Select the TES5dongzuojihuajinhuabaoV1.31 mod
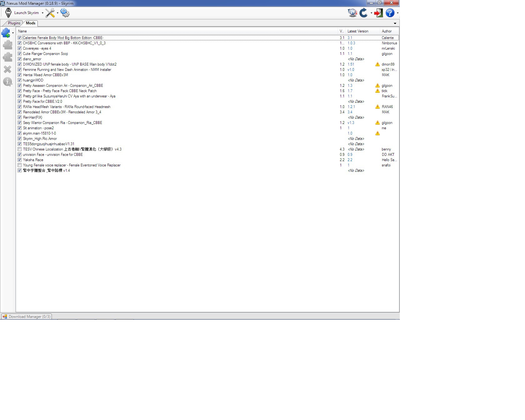The image size is (525, 420). [48, 144]
